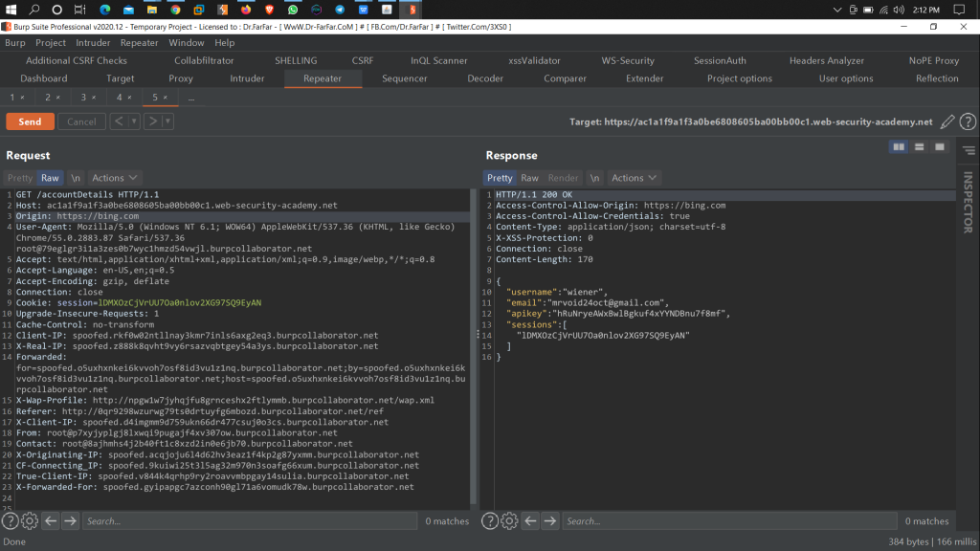
Task: Switch to the Dashboard tab
Action: 44,78
